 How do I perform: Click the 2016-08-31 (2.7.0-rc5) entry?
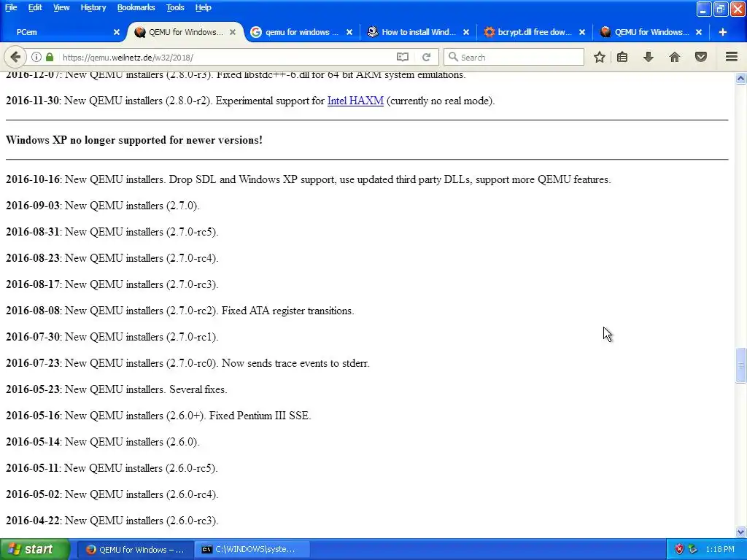pyautogui.click(x=112, y=232)
